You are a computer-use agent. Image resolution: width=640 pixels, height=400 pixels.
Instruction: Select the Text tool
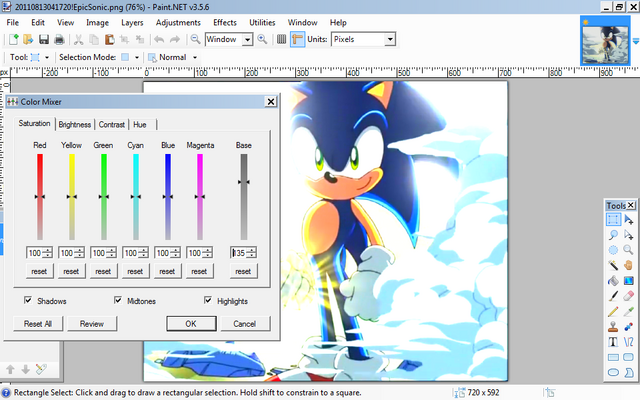coord(613,342)
